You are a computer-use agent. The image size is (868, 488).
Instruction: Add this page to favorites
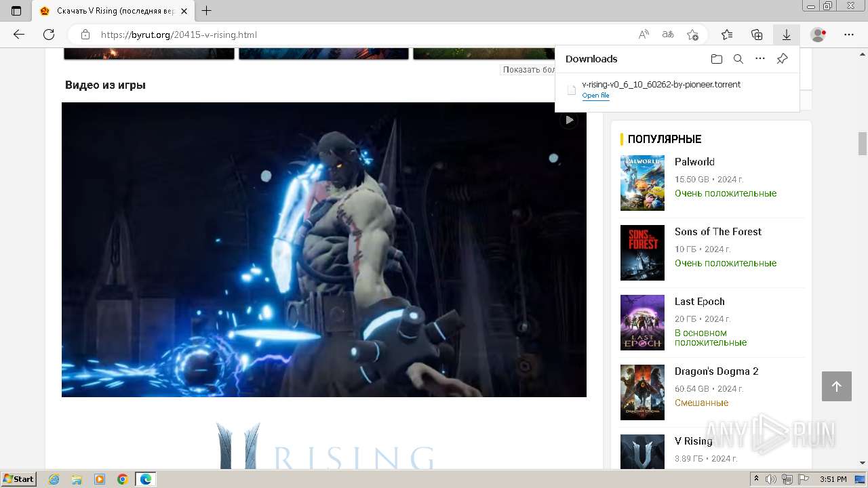pos(692,35)
